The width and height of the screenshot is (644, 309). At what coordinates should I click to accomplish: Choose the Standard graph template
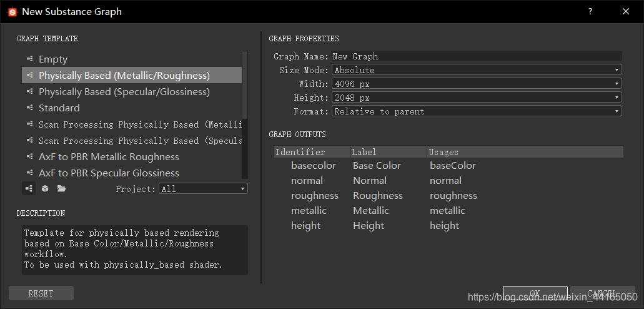pyautogui.click(x=132, y=108)
